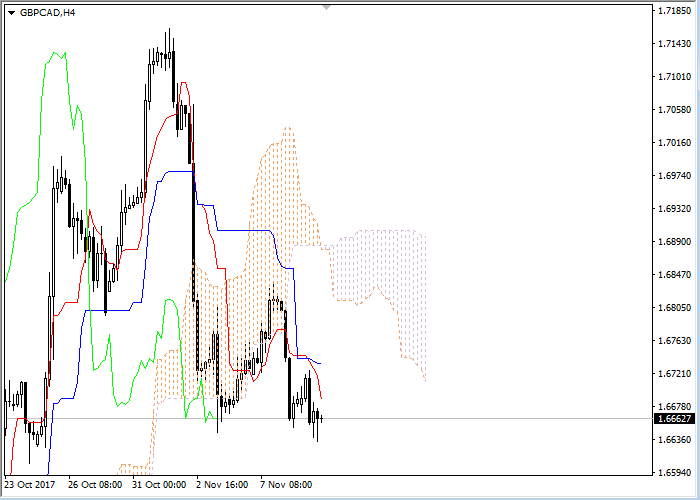This screenshot has height=500, width=700.
Task: Click price scale value 1.71010
Action: click(x=675, y=77)
